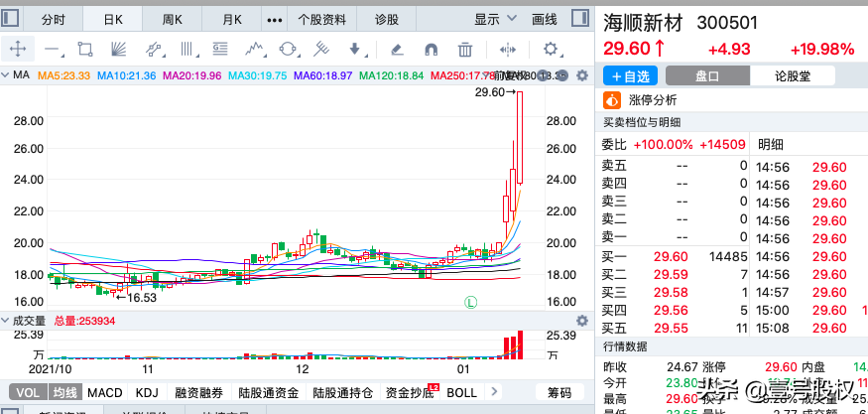Select the wave line drawing tool
868x414 pixels.
pyautogui.click(x=254, y=50)
